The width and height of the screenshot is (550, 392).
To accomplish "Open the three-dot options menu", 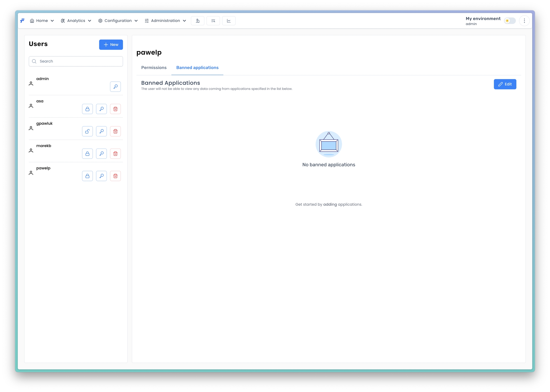I will pos(524,21).
